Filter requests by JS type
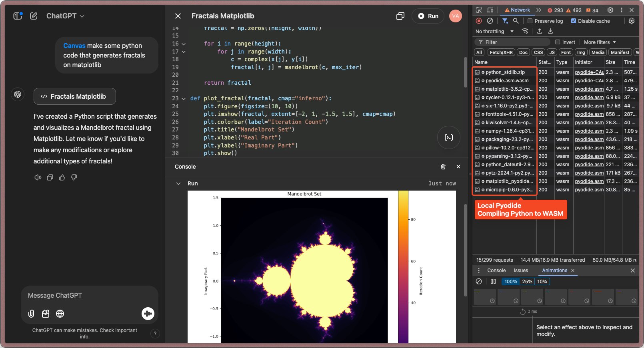The height and width of the screenshot is (348, 644). coord(552,52)
